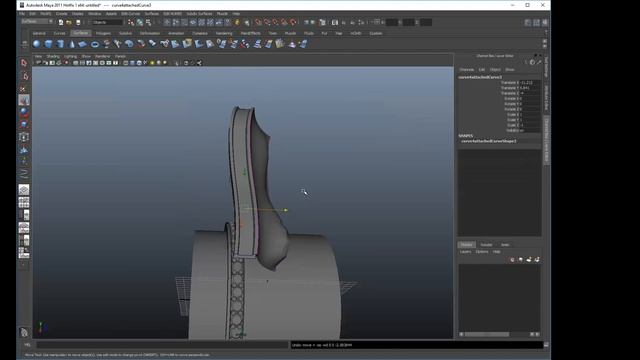Select curveAttachedCurveShape3 under SHAPES
640x360 pixels.
pyautogui.click(x=489, y=141)
